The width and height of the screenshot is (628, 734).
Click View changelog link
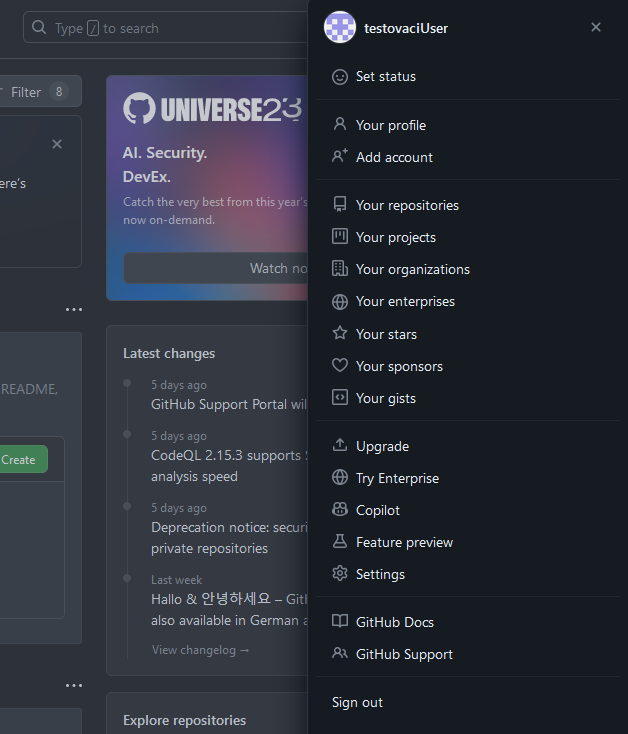pos(200,650)
